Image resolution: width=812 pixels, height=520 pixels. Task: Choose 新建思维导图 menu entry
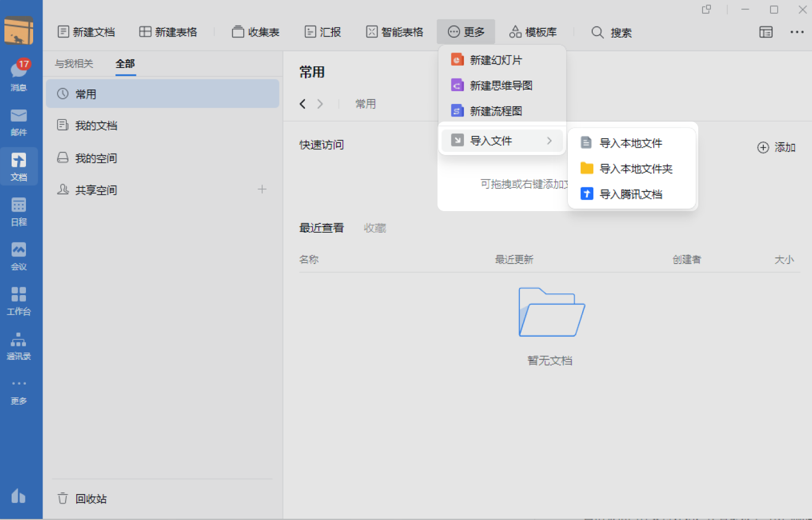coord(500,86)
